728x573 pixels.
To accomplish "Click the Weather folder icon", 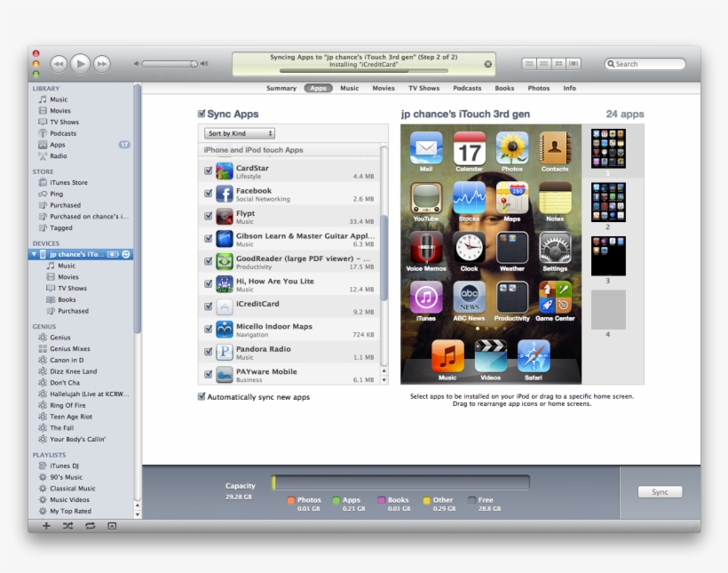I will pyautogui.click(x=512, y=248).
